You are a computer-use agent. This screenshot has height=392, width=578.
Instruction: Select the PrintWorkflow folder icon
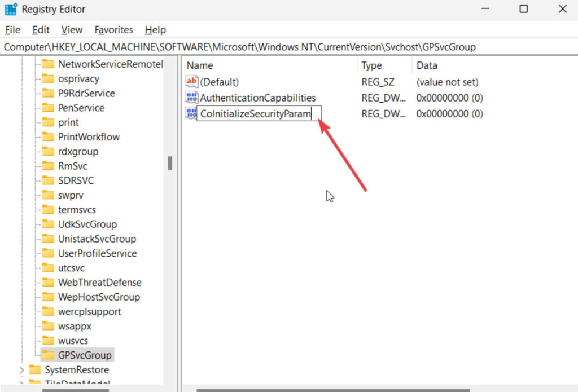click(48, 136)
